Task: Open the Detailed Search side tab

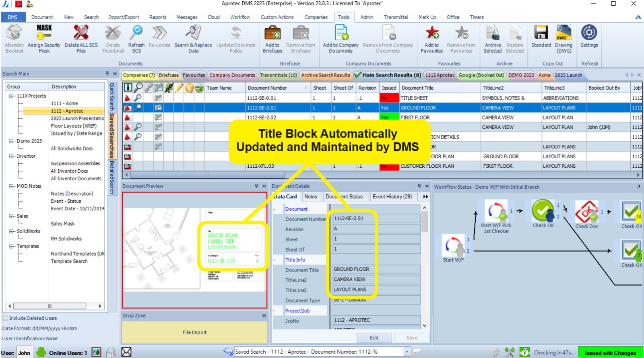Action: (x=112, y=177)
